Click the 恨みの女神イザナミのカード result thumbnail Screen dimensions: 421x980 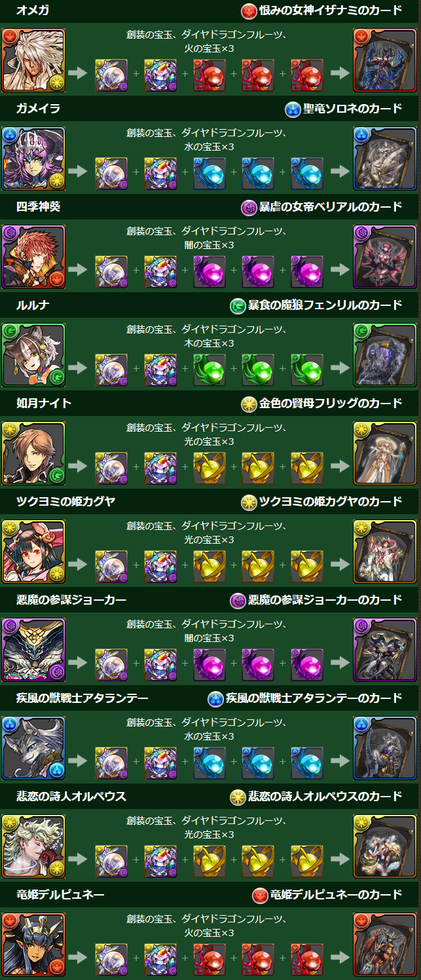[x=385, y=60]
